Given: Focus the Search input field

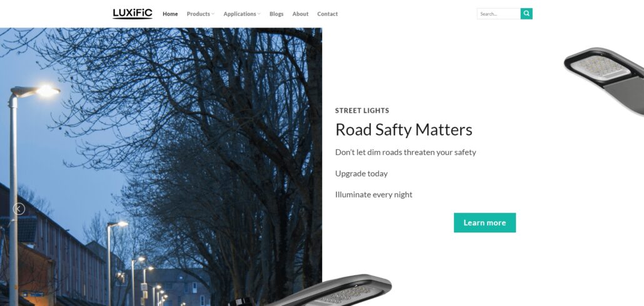Looking at the screenshot, I should pyautogui.click(x=498, y=14).
